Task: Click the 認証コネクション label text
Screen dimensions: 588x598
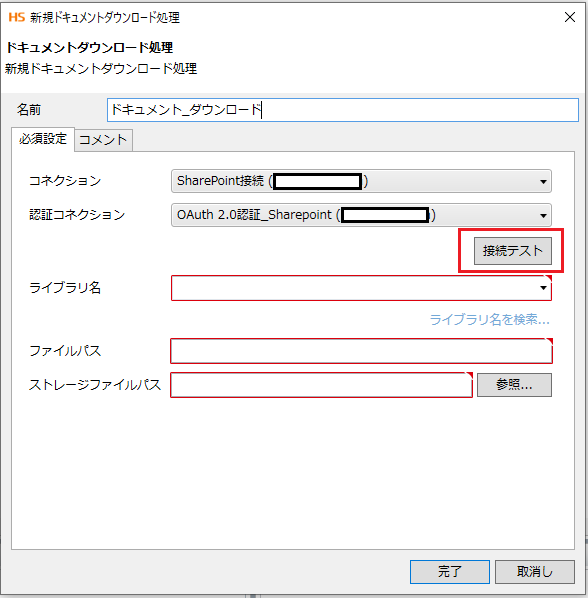Action: [x=77, y=215]
